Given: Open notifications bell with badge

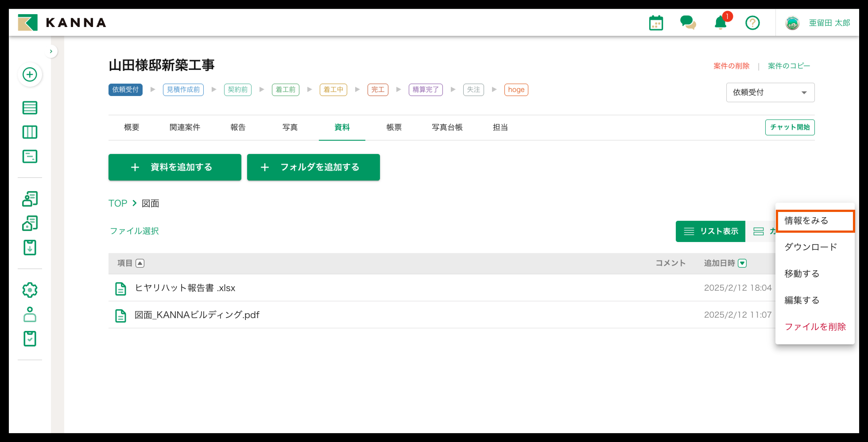Looking at the screenshot, I should 720,23.
